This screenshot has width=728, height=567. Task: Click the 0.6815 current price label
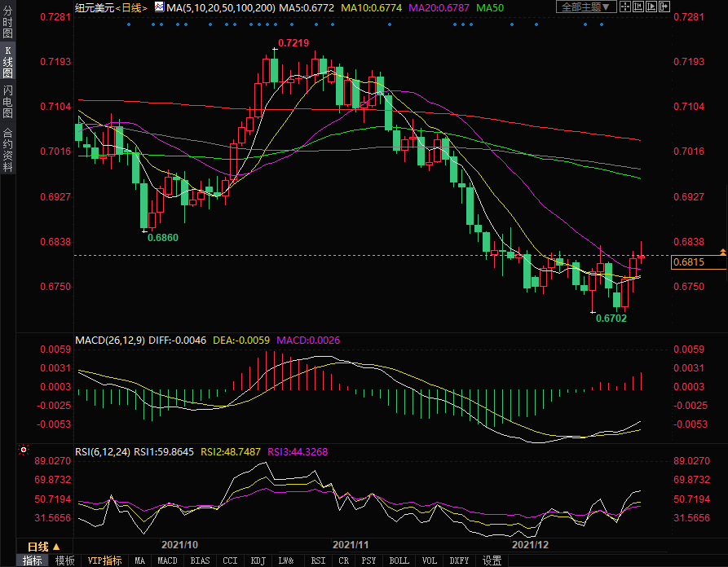pos(687,262)
